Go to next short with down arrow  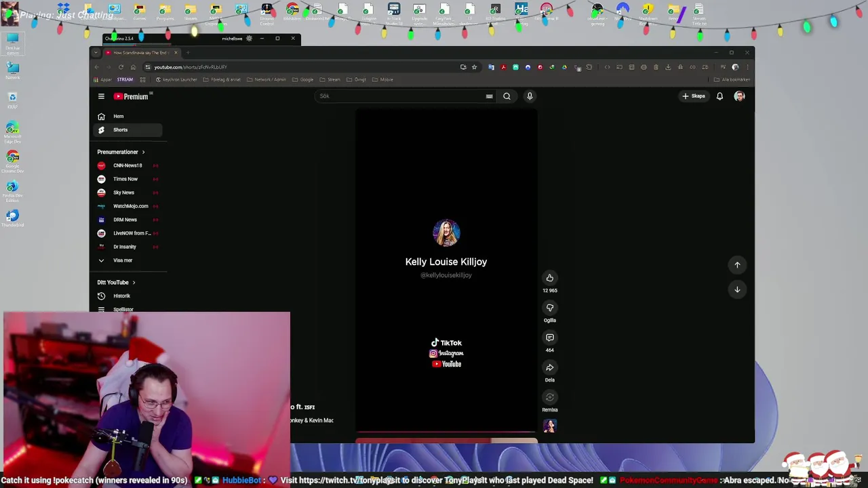click(737, 289)
